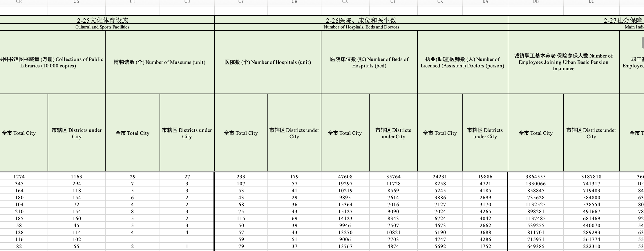Viewport: 644px width, 251px height.
Task: Select the cell containing 1330066
Action: pos(536,184)
